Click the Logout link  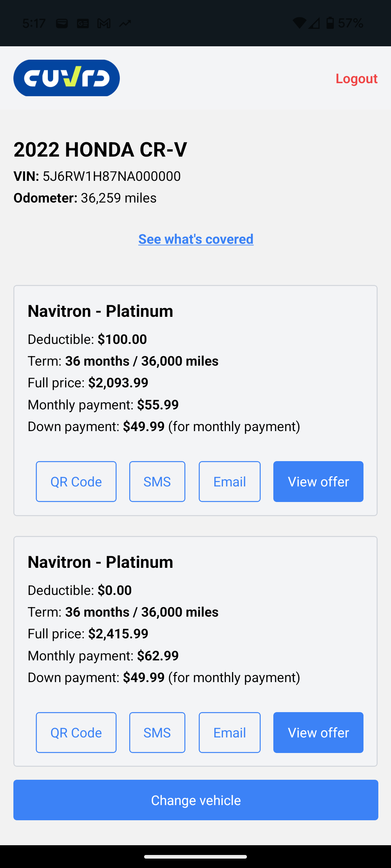pyautogui.click(x=356, y=78)
